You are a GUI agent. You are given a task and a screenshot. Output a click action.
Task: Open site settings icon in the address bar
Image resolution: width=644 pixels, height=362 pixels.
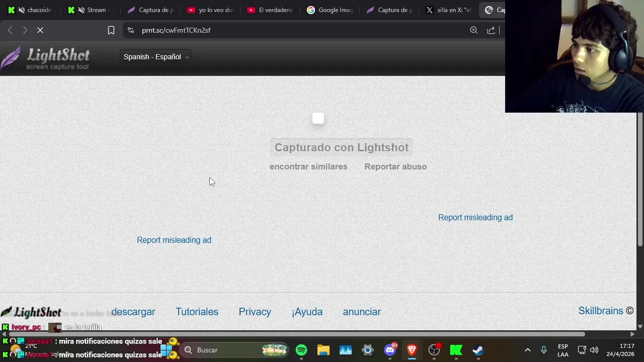131,30
